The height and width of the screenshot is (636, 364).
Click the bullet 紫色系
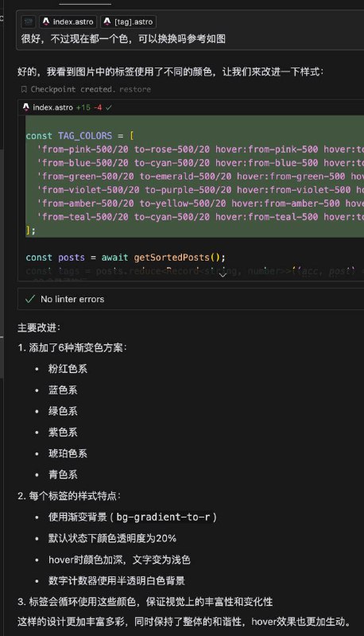click(63, 432)
